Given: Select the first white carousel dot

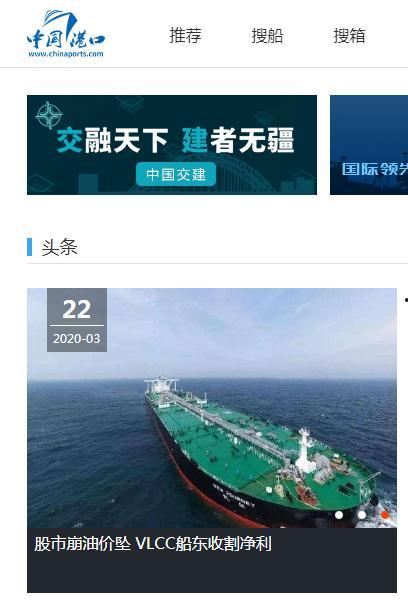Looking at the screenshot, I should pyautogui.click(x=339, y=515).
